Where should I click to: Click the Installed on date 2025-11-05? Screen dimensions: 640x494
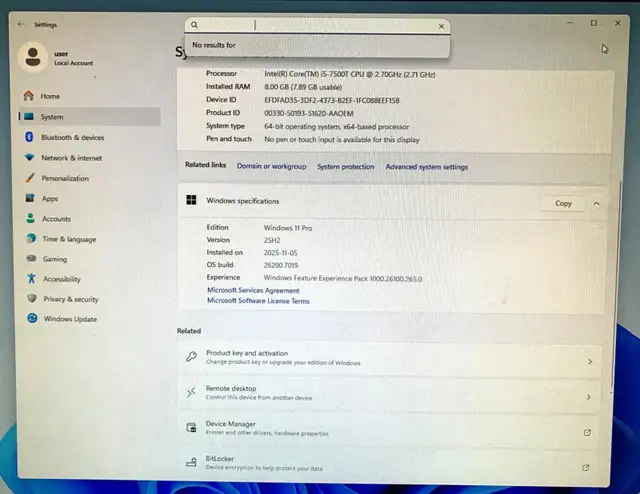click(x=280, y=253)
